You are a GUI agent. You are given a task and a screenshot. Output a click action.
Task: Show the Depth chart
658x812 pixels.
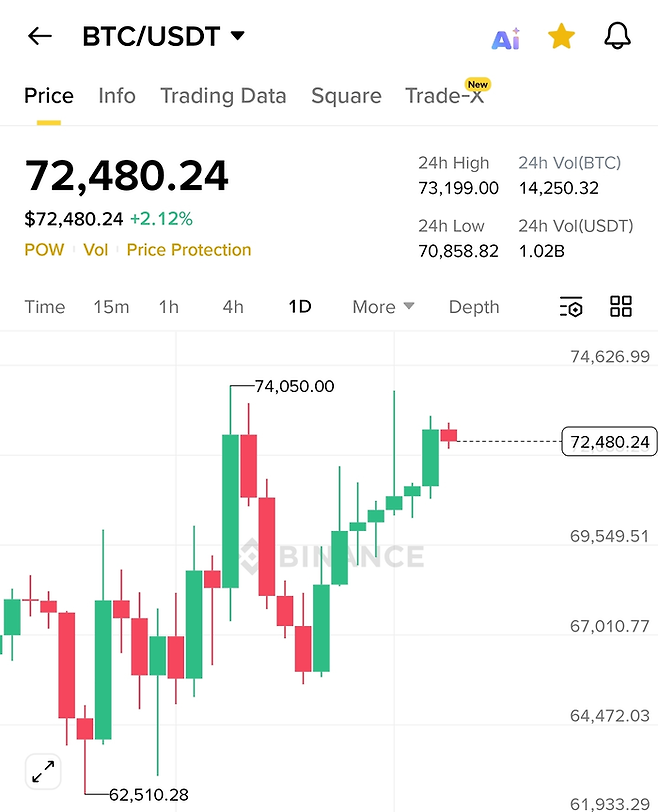coord(474,307)
